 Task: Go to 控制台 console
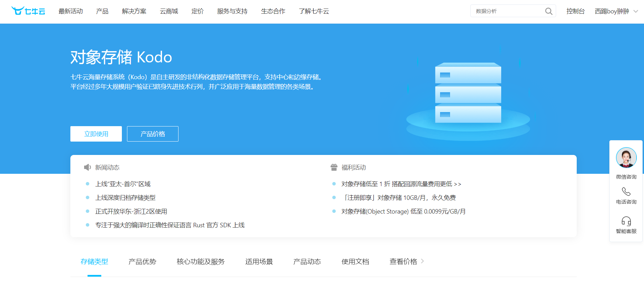pyautogui.click(x=575, y=11)
